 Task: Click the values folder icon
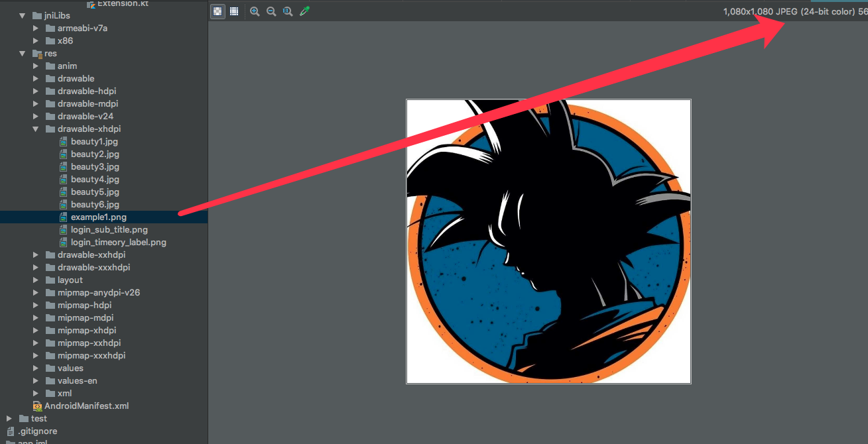click(x=50, y=368)
